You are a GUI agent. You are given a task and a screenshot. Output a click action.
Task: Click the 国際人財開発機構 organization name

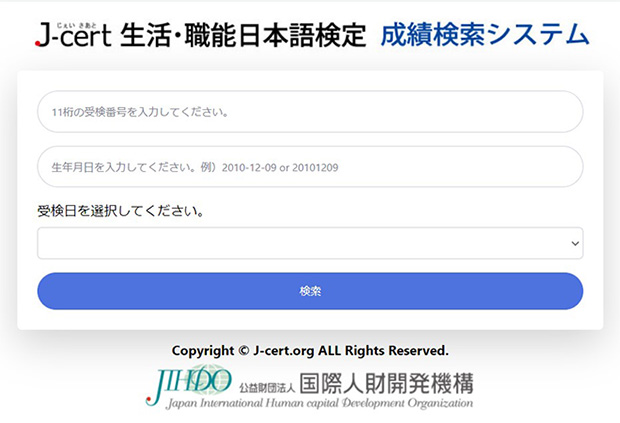point(386,383)
